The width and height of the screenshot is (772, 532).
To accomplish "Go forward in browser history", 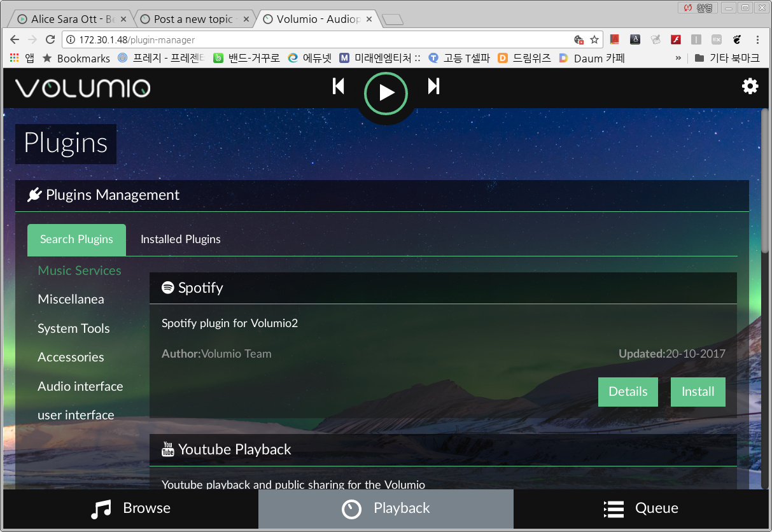I will click(32, 39).
